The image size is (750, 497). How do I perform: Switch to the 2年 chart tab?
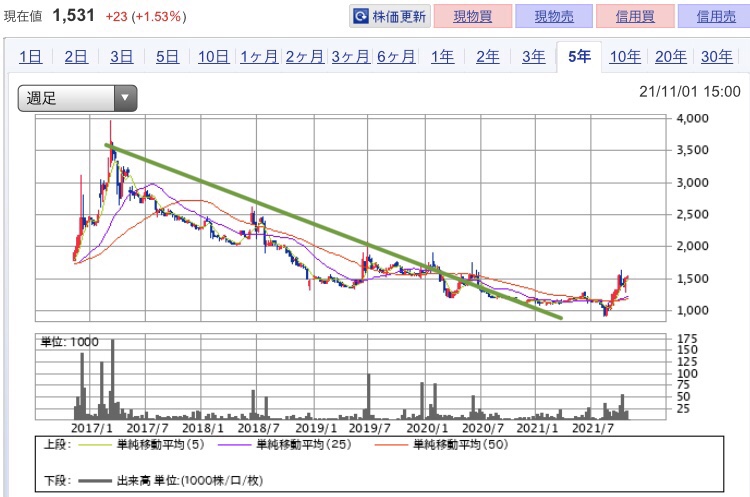pyautogui.click(x=487, y=57)
